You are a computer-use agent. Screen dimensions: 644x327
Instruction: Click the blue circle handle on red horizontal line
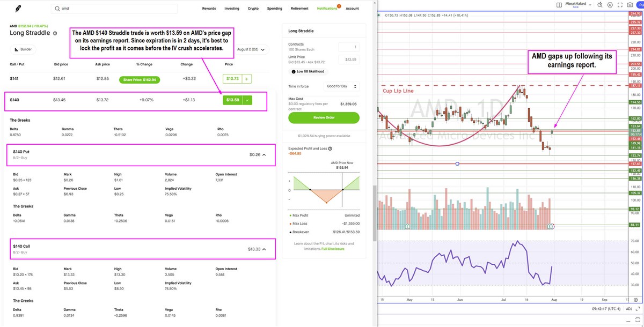tap(457, 163)
